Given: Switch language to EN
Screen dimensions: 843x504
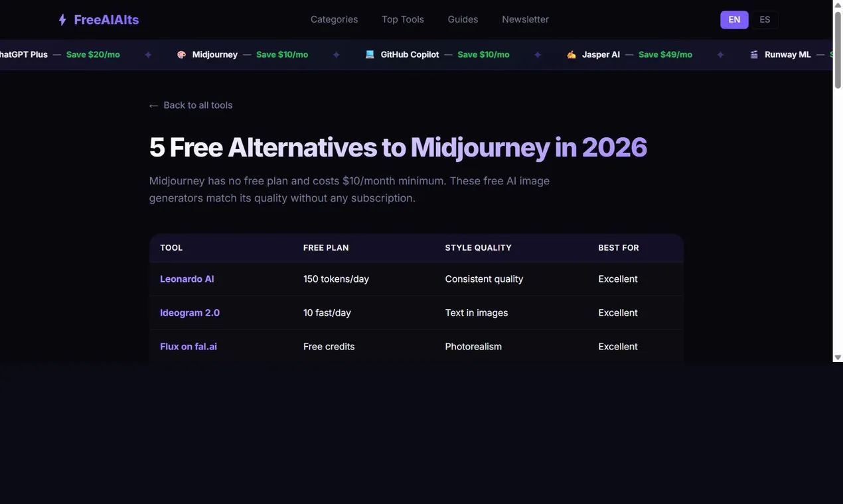Looking at the screenshot, I should point(734,20).
